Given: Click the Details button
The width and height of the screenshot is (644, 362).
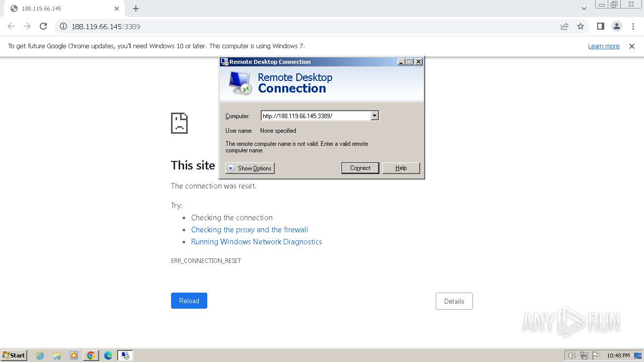Looking at the screenshot, I should point(454,301).
